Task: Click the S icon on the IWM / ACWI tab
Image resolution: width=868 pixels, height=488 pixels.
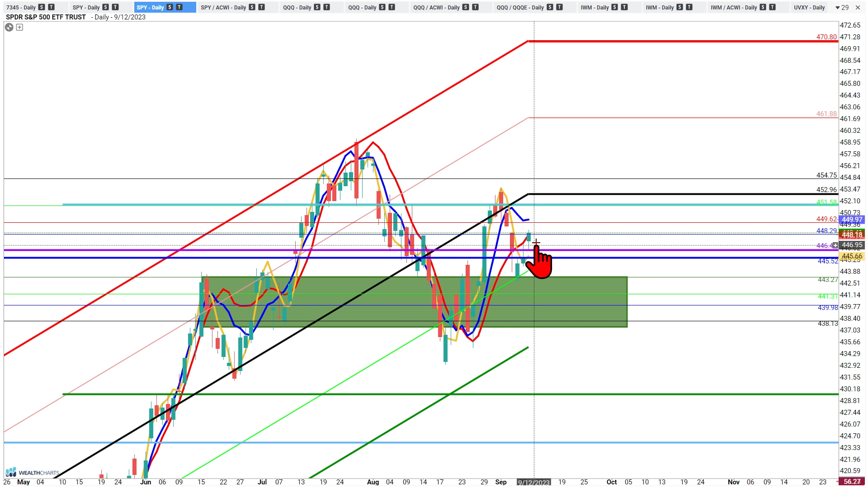Action: click(x=763, y=7)
